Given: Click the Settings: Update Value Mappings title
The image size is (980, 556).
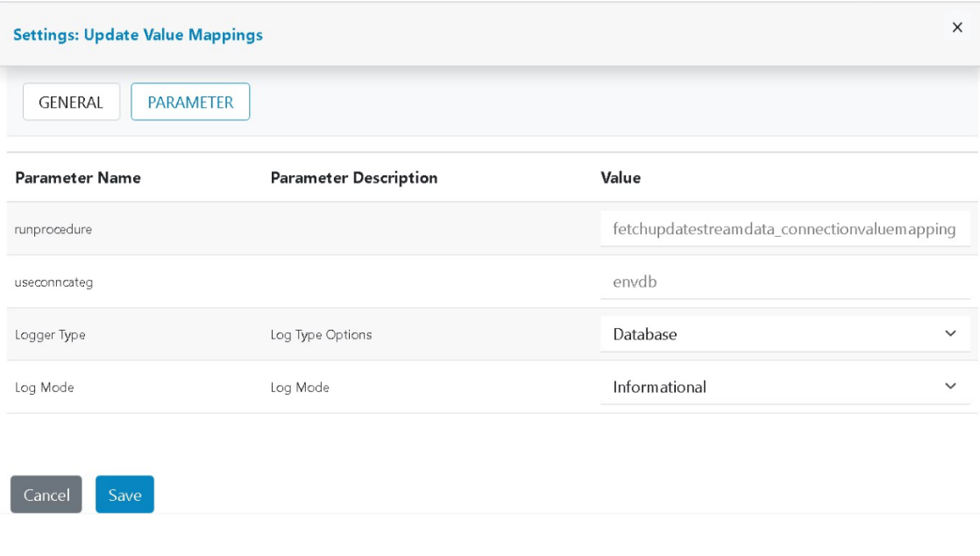Looking at the screenshot, I should coord(138,35).
